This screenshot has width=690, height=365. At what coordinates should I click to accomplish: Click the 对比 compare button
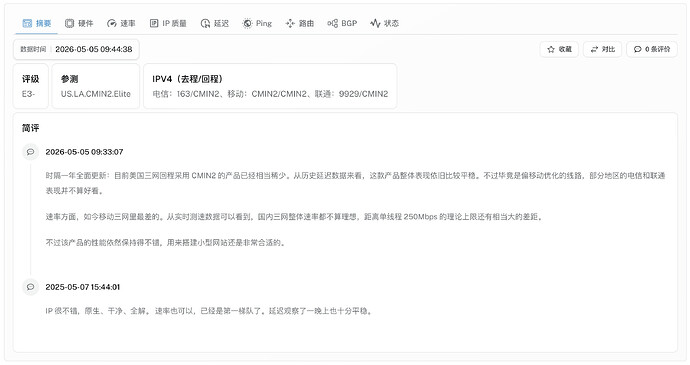click(x=602, y=49)
